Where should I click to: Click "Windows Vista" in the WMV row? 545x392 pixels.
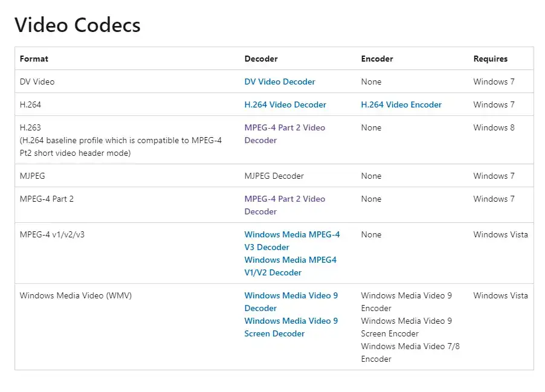500,295
